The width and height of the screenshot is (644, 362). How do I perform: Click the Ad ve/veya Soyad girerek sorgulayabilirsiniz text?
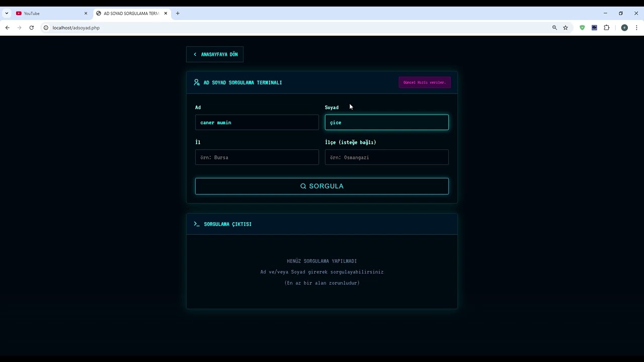322,272
